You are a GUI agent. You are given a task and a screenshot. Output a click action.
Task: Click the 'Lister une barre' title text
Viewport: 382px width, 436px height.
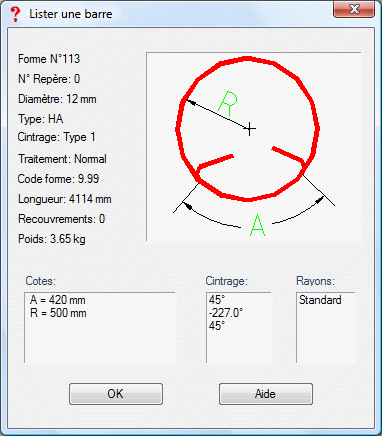71,14
